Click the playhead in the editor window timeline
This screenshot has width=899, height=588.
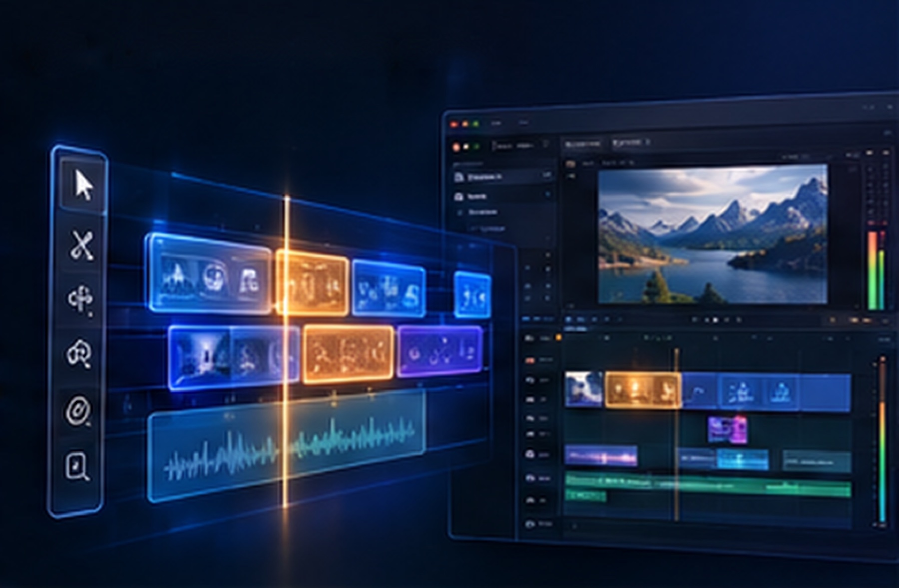coord(677,434)
